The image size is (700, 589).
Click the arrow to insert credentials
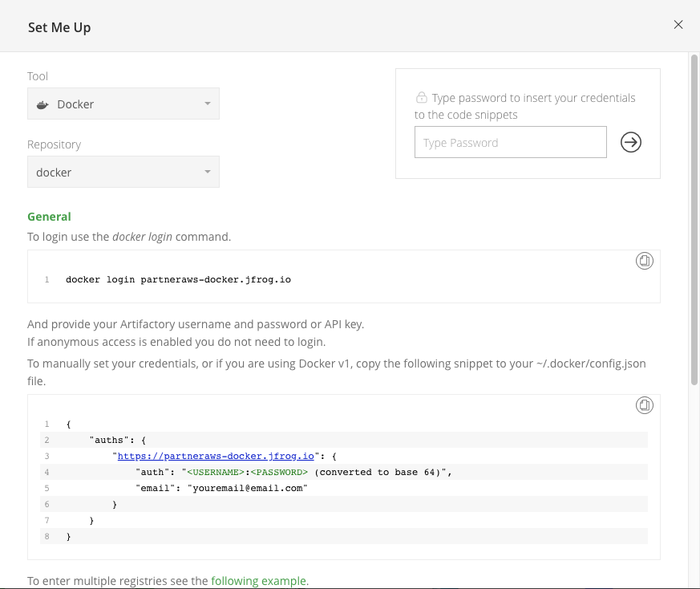[631, 142]
